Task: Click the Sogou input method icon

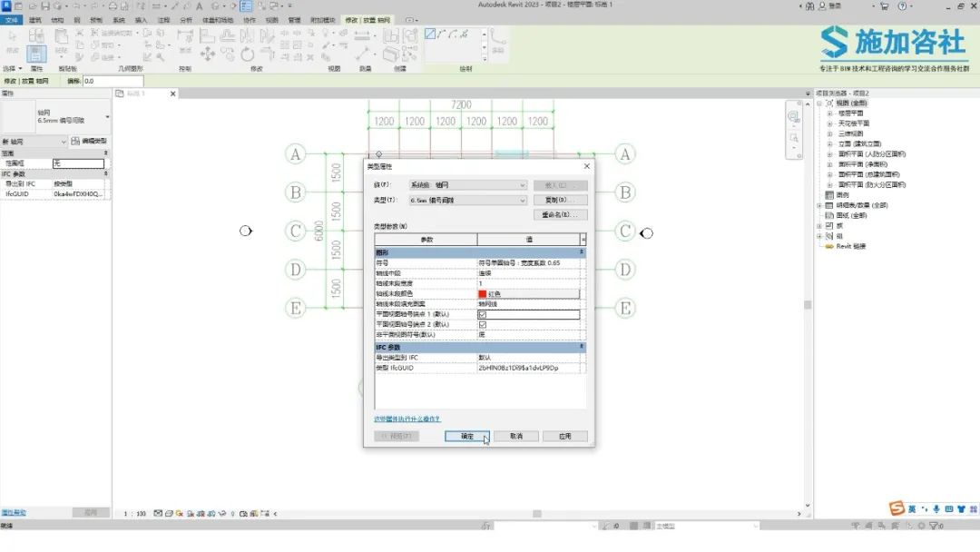Action: (897, 508)
